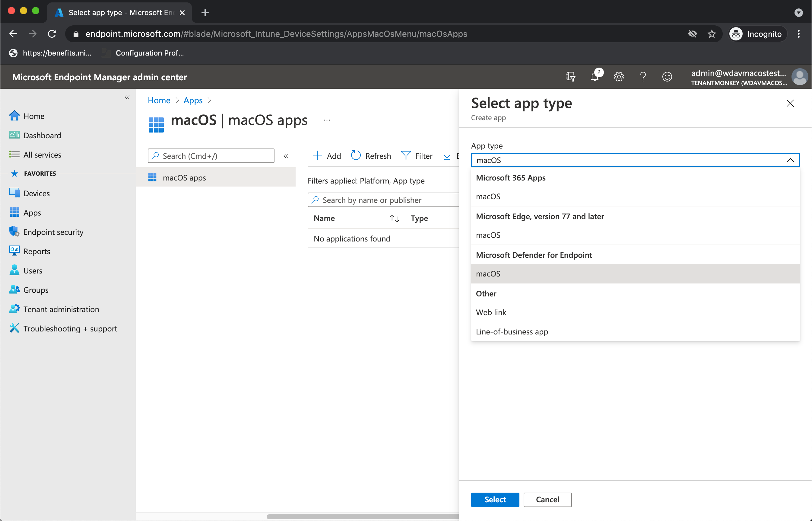Click the Endpoint security shield item
Image resolution: width=812 pixels, height=521 pixels.
click(x=53, y=232)
